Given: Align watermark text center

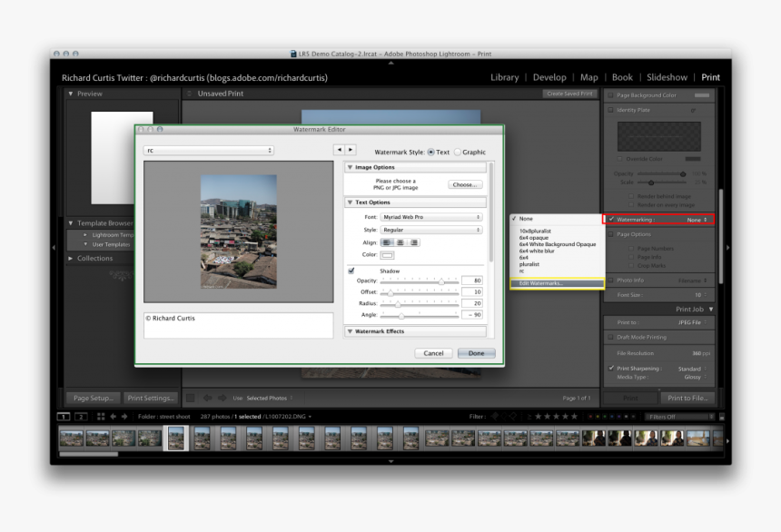Looking at the screenshot, I should [400, 242].
